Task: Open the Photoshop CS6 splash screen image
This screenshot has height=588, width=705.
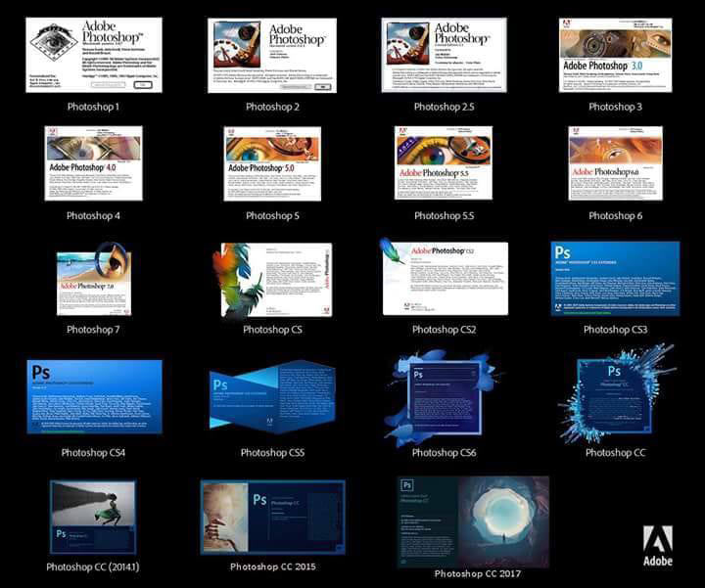Action: point(443,398)
